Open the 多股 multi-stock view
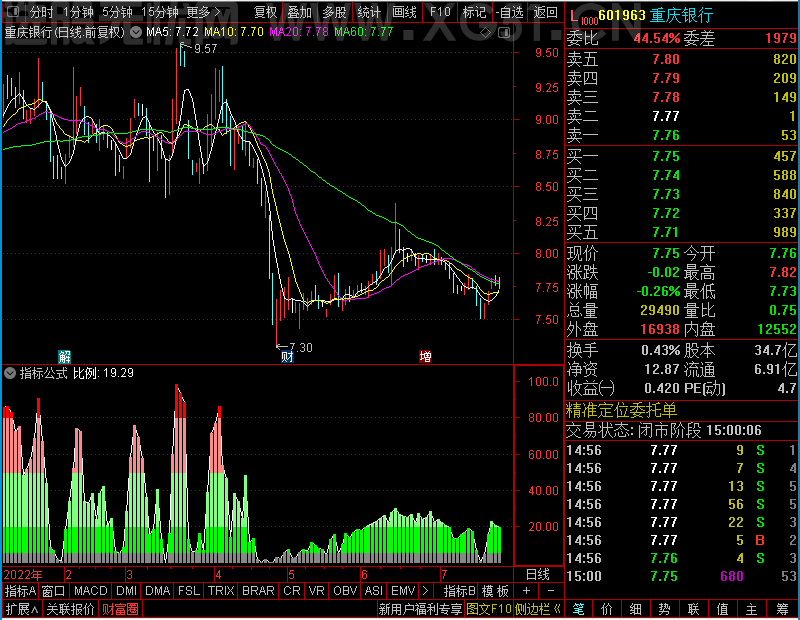 (334, 12)
